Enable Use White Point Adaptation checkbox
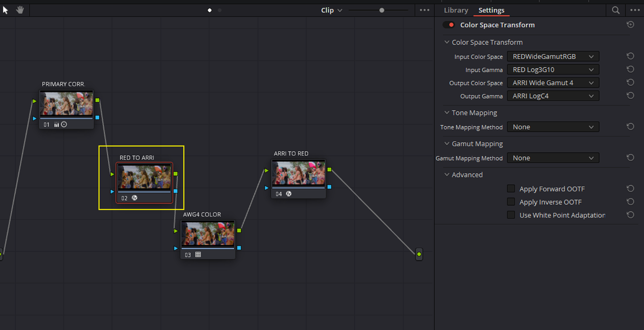 pos(511,215)
